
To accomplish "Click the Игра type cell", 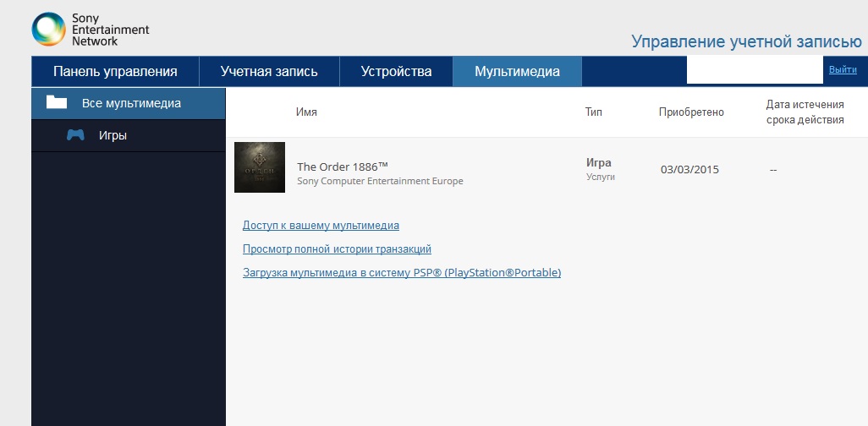I will click(598, 163).
